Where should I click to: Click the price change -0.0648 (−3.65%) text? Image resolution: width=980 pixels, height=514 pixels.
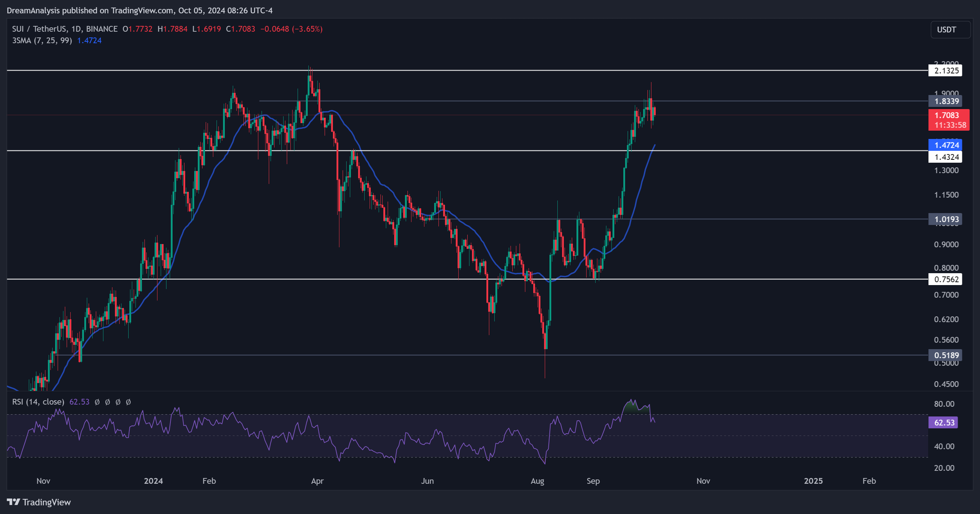point(291,29)
